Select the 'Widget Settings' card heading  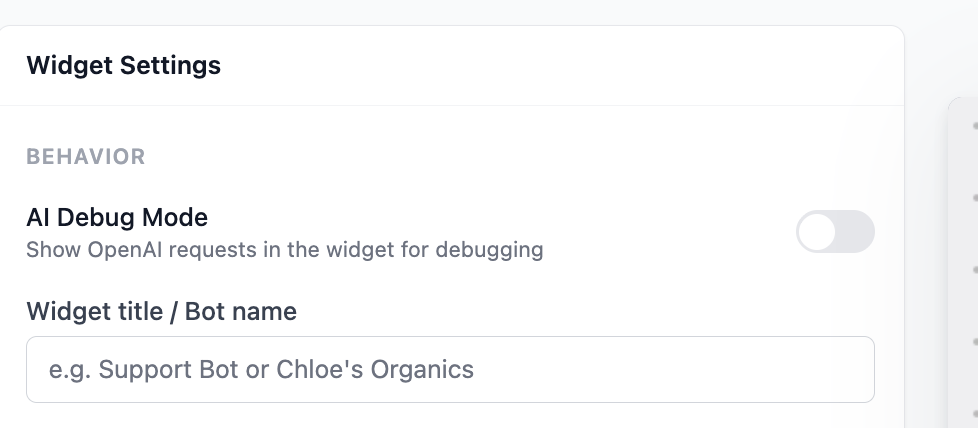coord(123,66)
